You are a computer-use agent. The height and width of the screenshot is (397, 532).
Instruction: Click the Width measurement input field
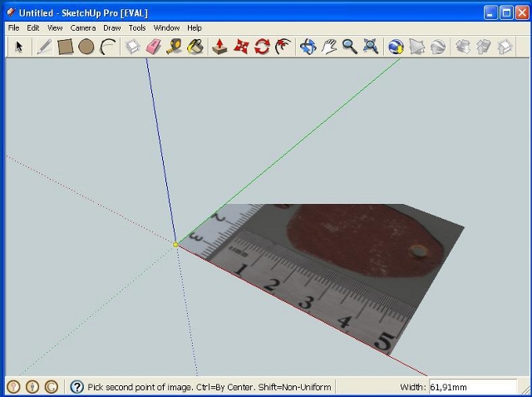point(472,387)
